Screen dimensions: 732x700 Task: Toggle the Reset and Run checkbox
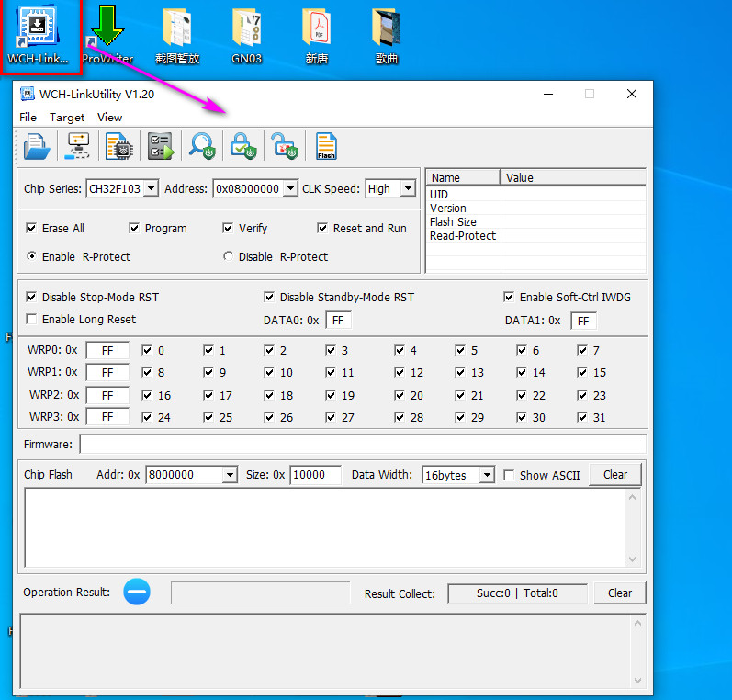click(x=322, y=228)
